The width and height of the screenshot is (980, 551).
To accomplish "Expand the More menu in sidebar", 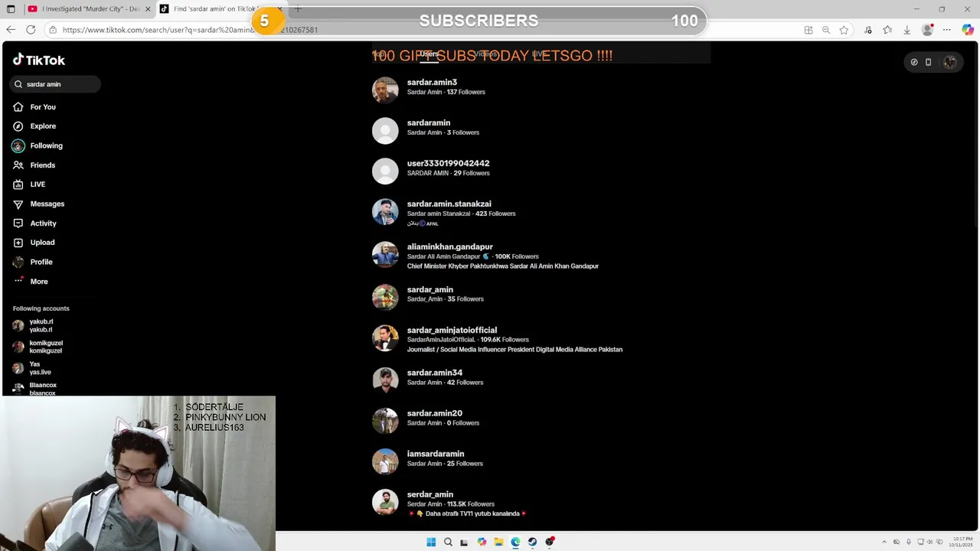I will pos(31,282).
